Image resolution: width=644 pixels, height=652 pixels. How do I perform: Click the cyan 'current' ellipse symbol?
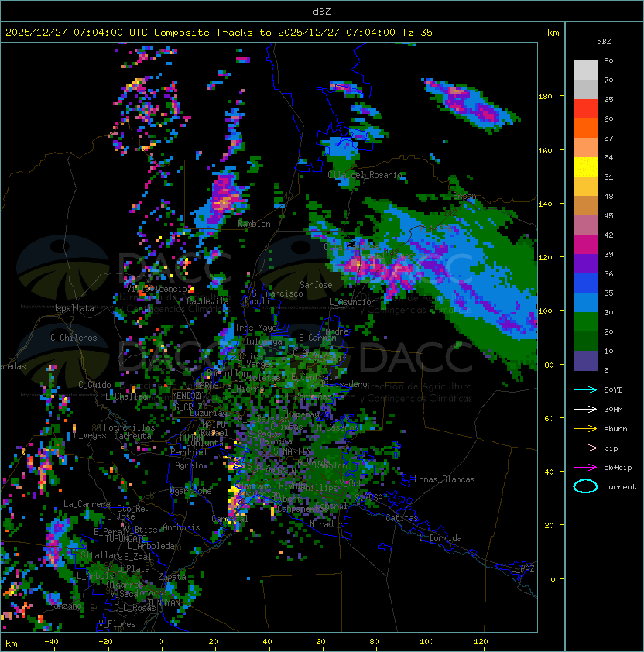(585, 486)
